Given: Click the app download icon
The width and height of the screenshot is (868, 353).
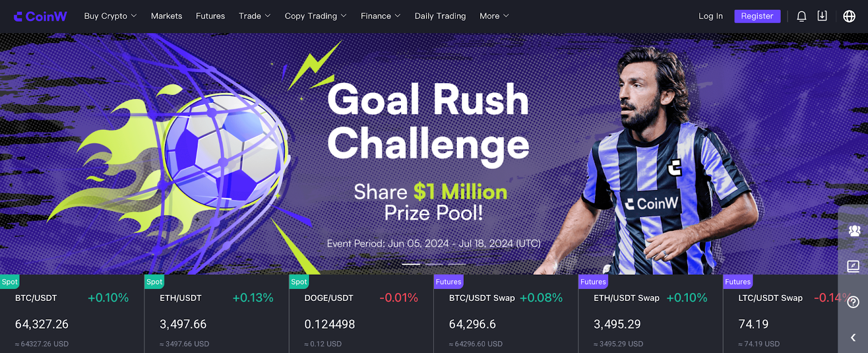Looking at the screenshot, I should [822, 16].
